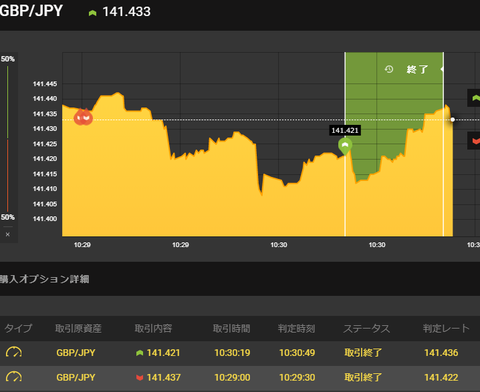This screenshot has height=392, width=480.
Task: Select the GBP/JPY trade row entered at 10:30:19
Action: click(240, 353)
